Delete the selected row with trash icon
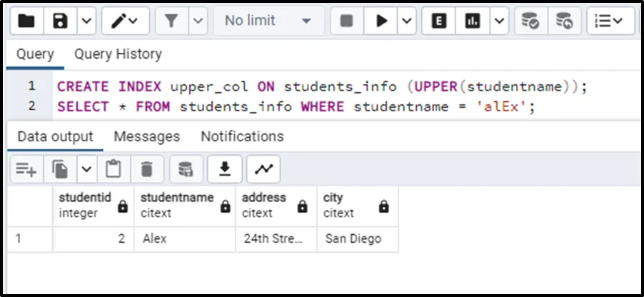This screenshot has width=644, height=297. 146,168
